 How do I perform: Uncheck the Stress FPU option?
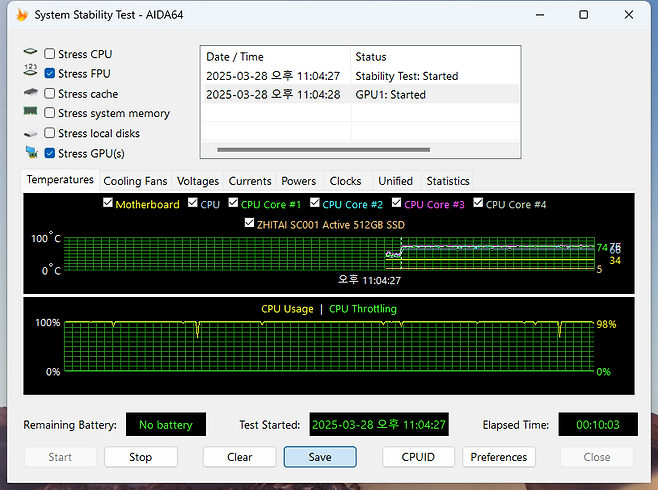pyautogui.click(x=50, y=74)
